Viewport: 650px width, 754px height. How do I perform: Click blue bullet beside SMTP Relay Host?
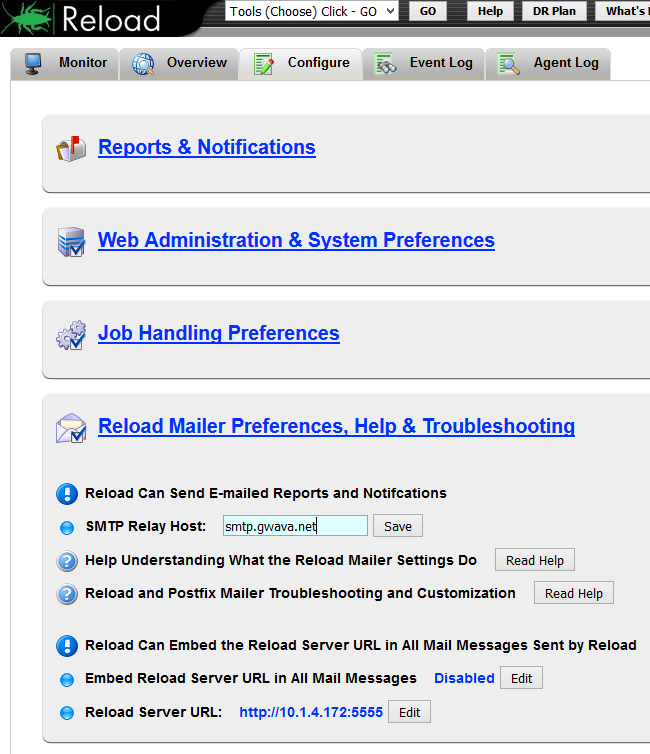(67, 528)
